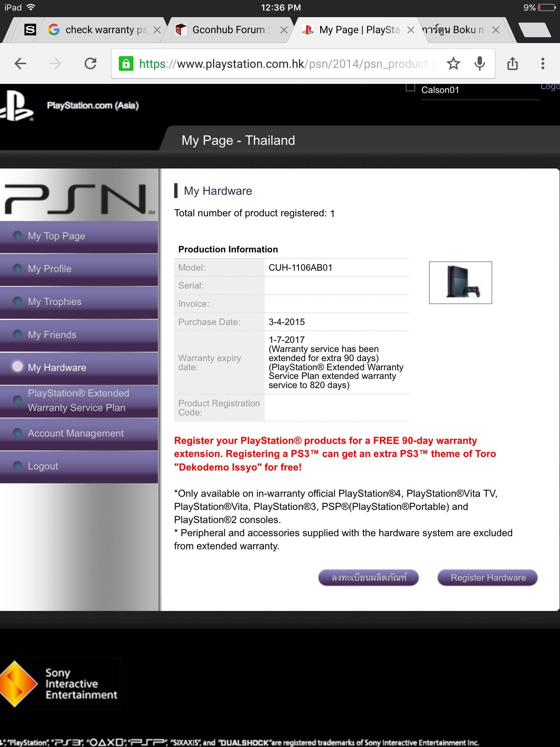The image size is (560, 747).
Task: Bookmark this page with the star icon
Action: (x=454, y=64)
